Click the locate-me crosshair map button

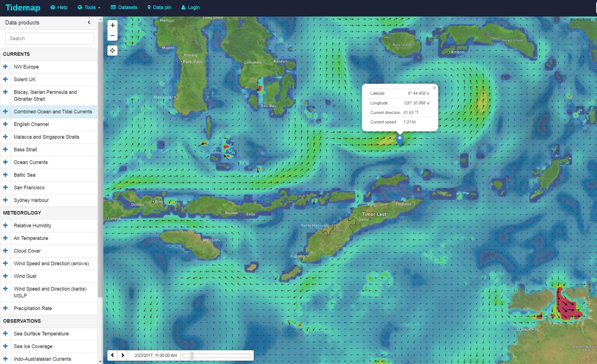point(113,51)
